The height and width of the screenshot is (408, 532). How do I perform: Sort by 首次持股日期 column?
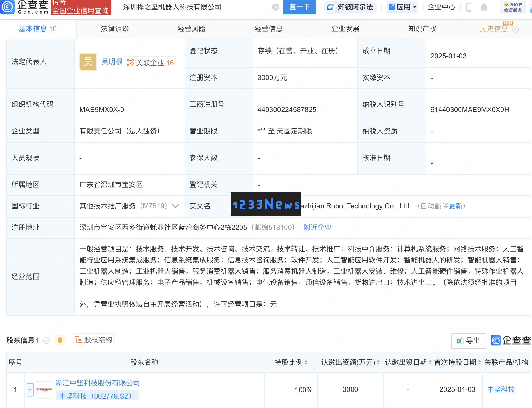(479, 362)
